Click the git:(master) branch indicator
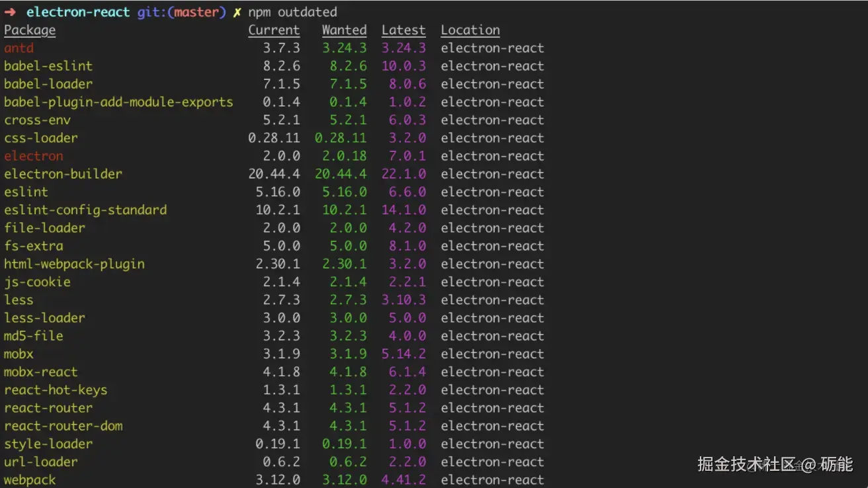This screenshot has height=488, width=868. pos(182,13)
